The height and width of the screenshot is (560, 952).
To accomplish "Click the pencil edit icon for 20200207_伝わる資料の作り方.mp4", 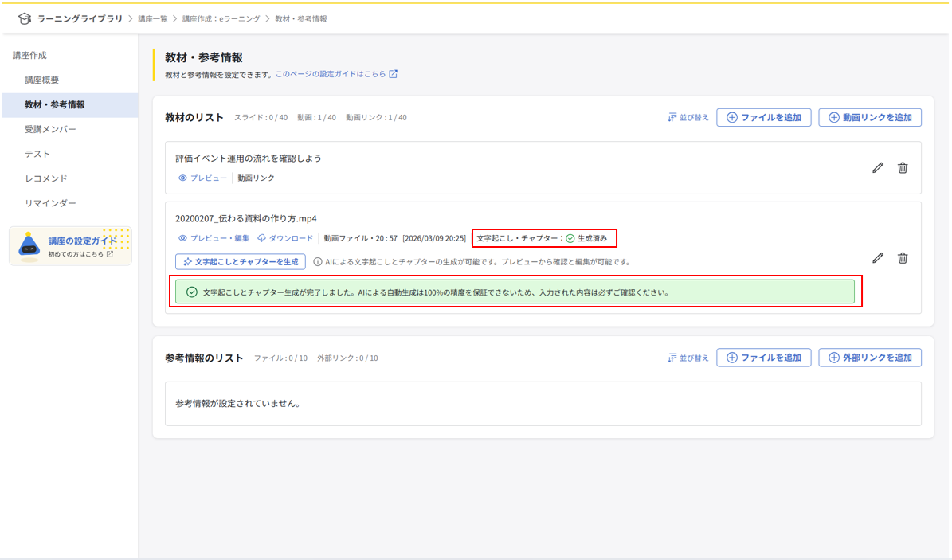I will click(x=878, y=258).
